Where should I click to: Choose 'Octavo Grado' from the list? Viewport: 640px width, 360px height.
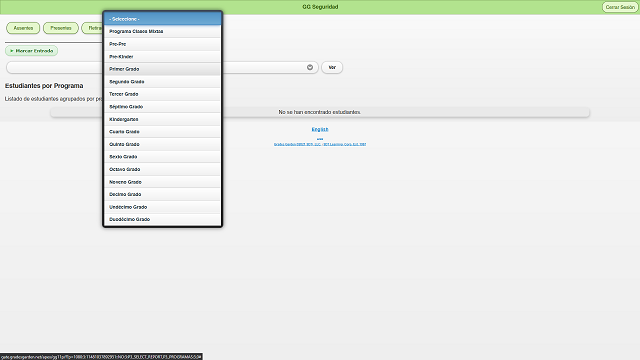point(162,169)
